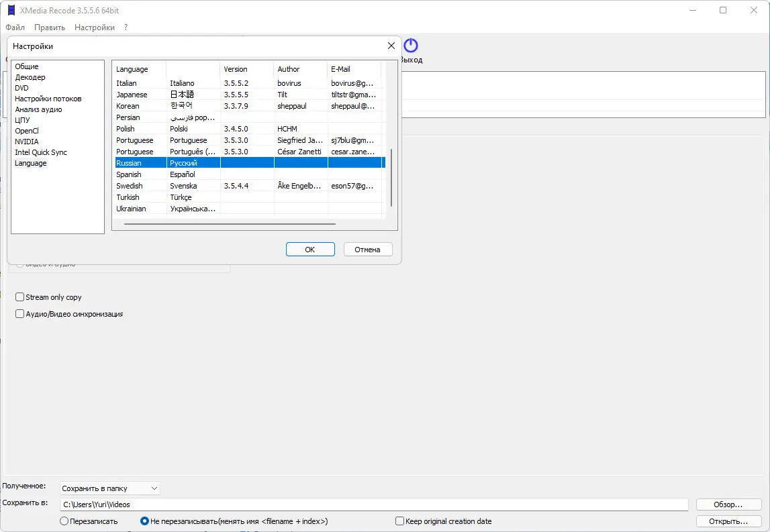Screen dimensions: 770x532
Task: Click the E-Mail column header
Action: [x=354, y=69]
